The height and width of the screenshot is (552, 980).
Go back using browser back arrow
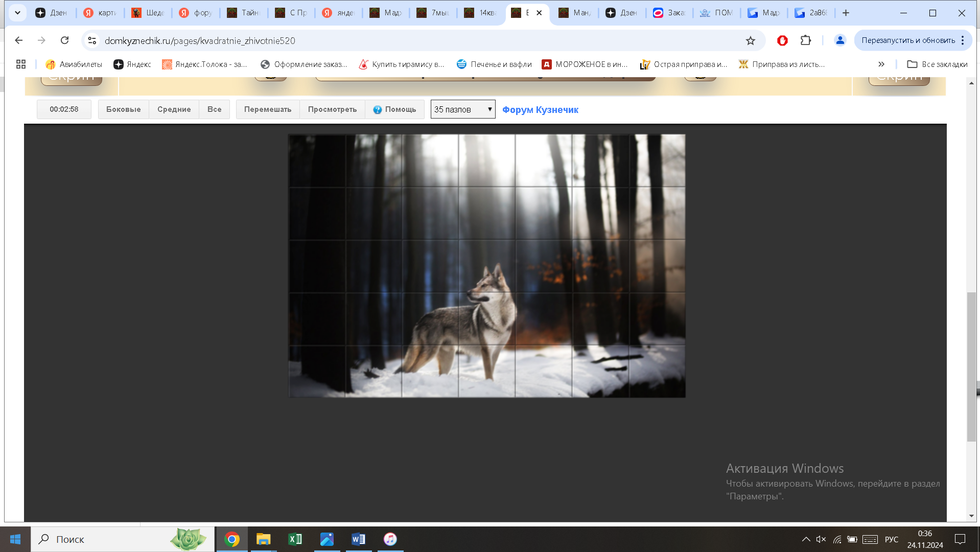click(19, 40)
